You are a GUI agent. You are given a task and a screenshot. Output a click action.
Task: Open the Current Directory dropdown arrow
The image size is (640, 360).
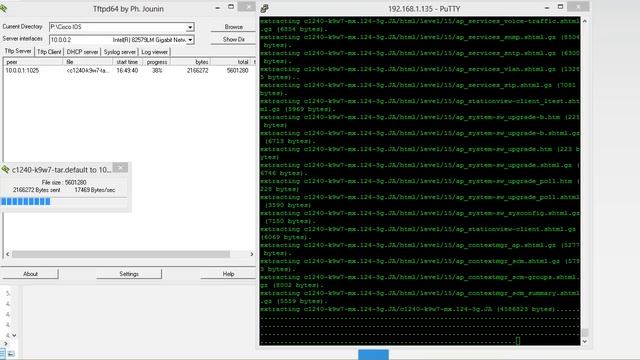click(x=190, y=27)
